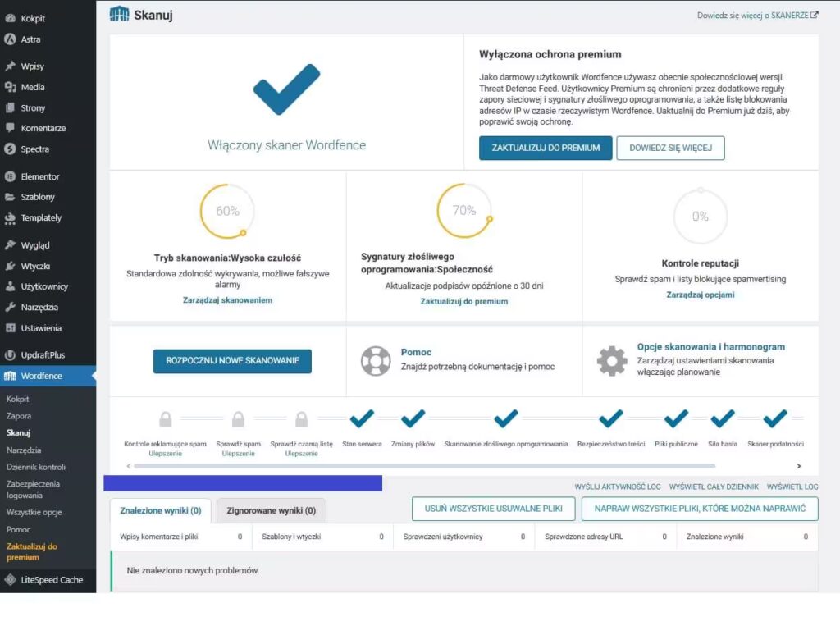
Task: Click the Wygląd brush icon
Action: 10,245
